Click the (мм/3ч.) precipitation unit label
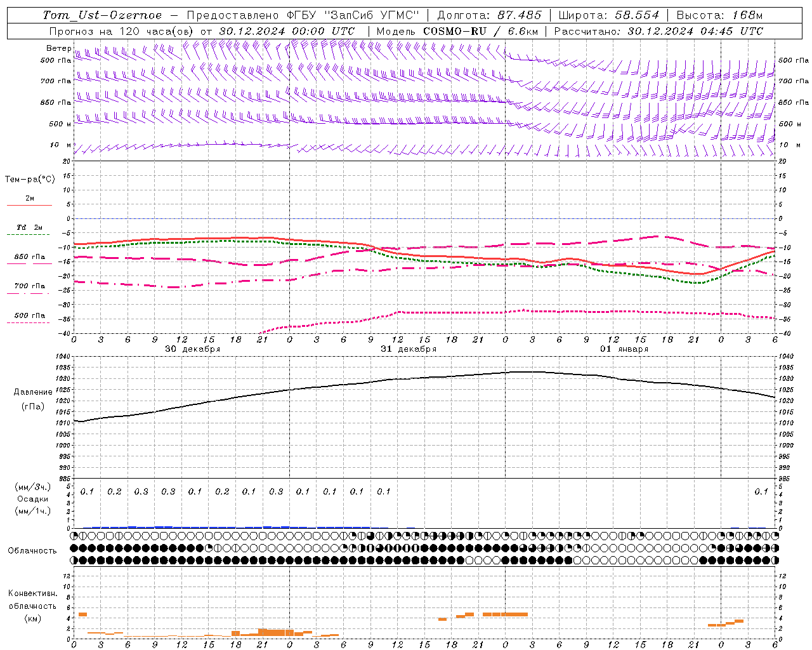The image size is (812, 650). [x=33, y=487]
